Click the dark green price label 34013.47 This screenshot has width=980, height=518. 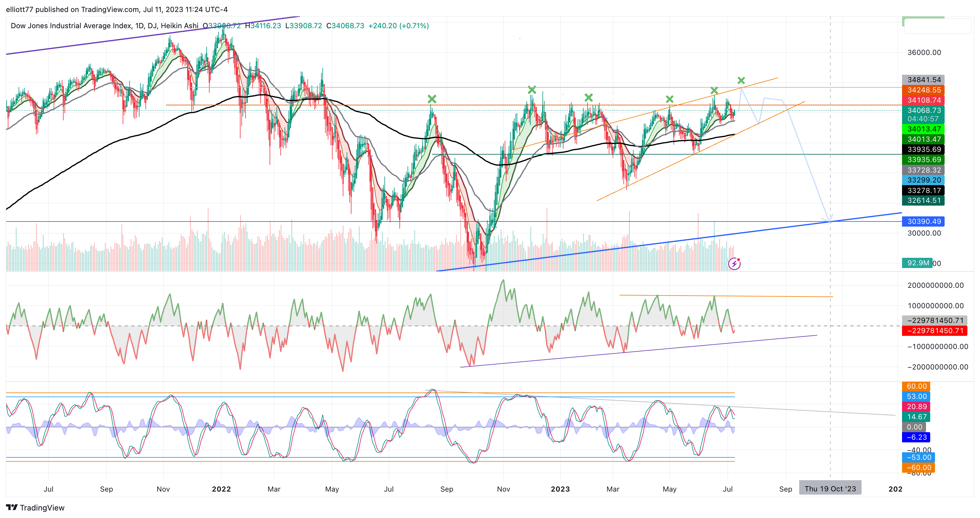[923, 139]
